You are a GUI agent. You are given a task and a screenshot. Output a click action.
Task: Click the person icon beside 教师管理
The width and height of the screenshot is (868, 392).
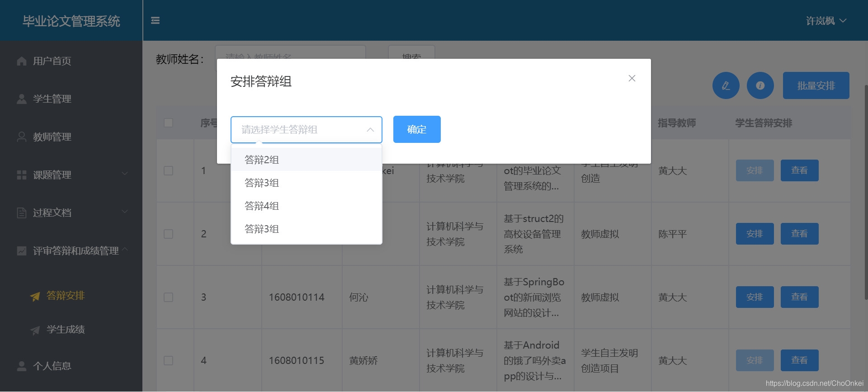point(22,137)
